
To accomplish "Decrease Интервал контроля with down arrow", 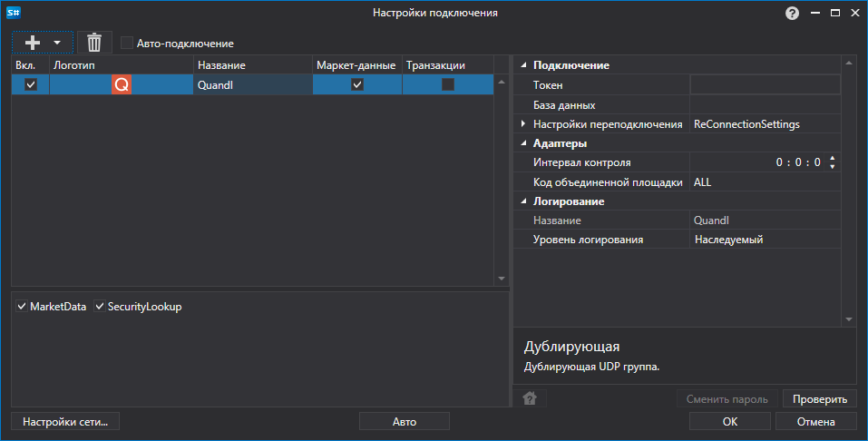I will (832, 166).
